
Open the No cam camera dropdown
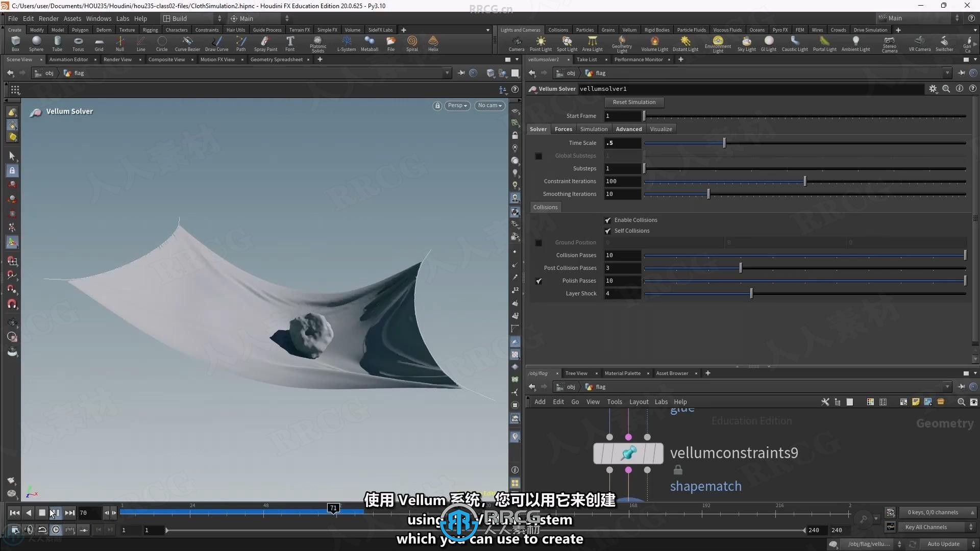(x=489, y=106)
